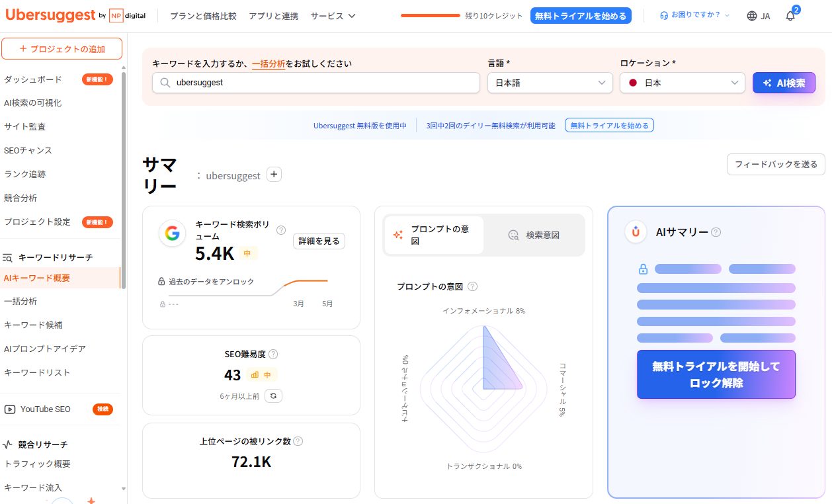Viewport: 832px width, 504px height.
Task: Click the 新機能 badge beside プロジェクト設定
Action: click(x=97, y=222)
